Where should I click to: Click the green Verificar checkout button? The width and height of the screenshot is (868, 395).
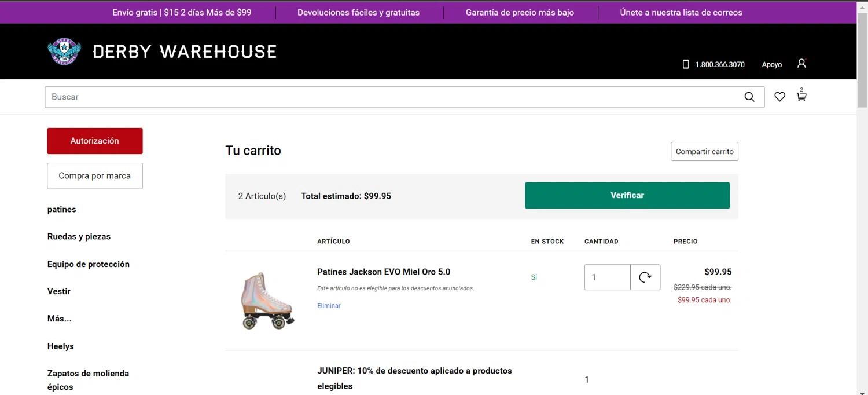(x=627, y=195)
